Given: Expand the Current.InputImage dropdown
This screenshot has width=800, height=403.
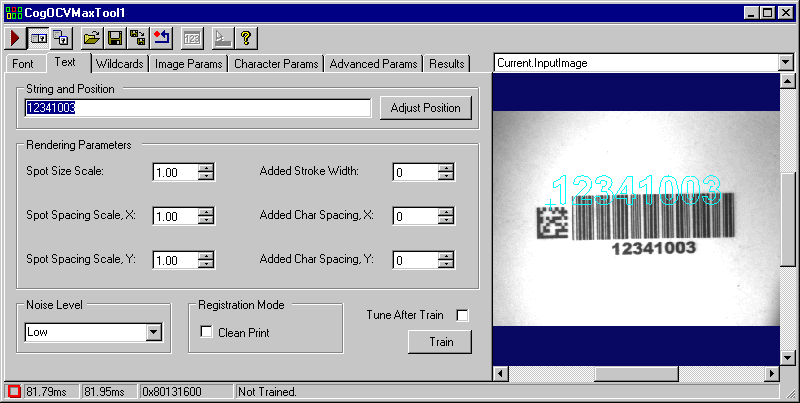Looking at the screenshot, I should click(x=786, y=63).
